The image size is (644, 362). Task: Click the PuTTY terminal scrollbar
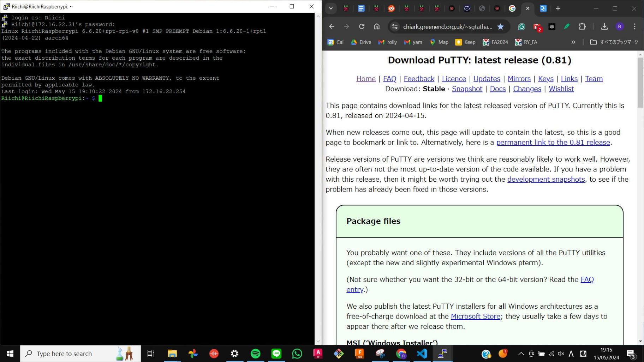318,179
